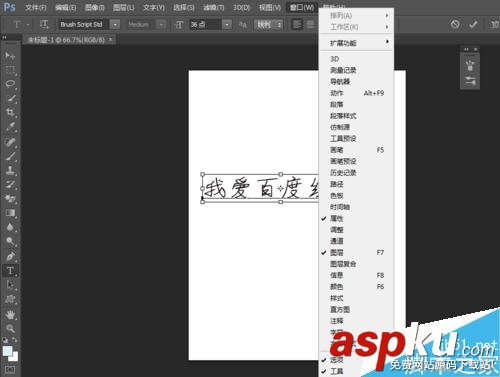Open the font size dropdown arrow
Viewport: 500px width, 377px height.
pos(227,24)
